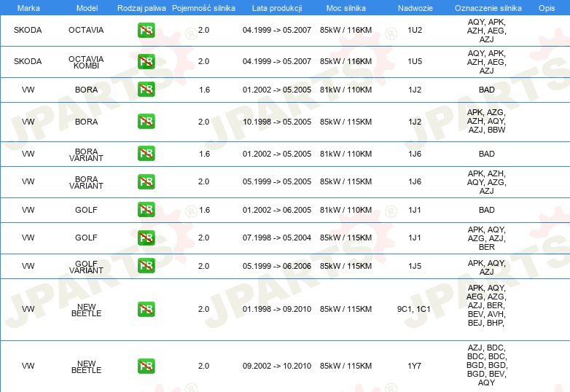Click production dates 07.1998 -> 05.2004
Viewport: 570px width, 392px height.
pyautogui.click(x=277, y=238)
